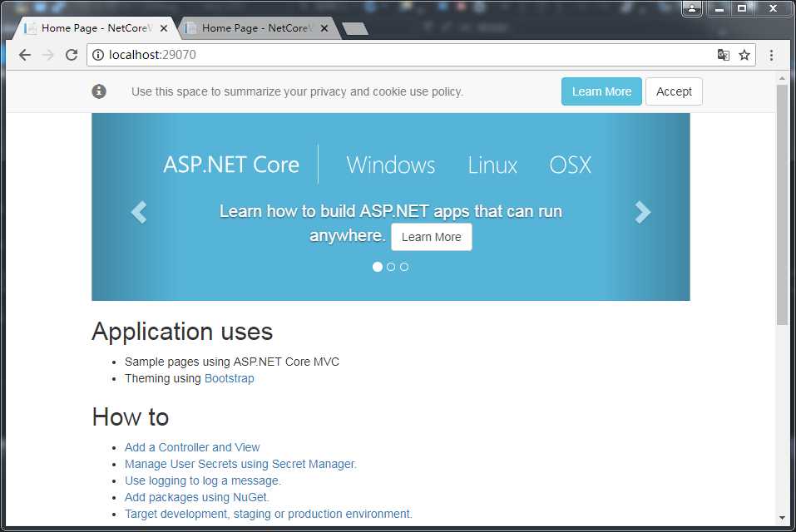Click the How to heading
This screenshot has height=532, width=796.
coord(131,417)
